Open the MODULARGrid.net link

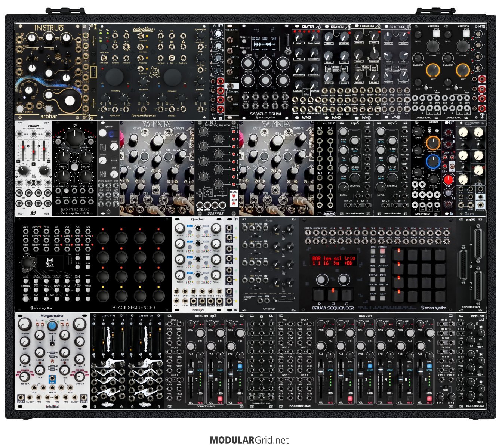point(249,440)
